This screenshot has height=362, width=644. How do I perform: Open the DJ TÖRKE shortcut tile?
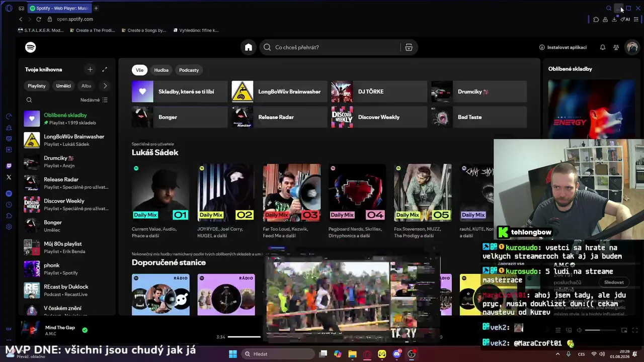tap(379, 92)
